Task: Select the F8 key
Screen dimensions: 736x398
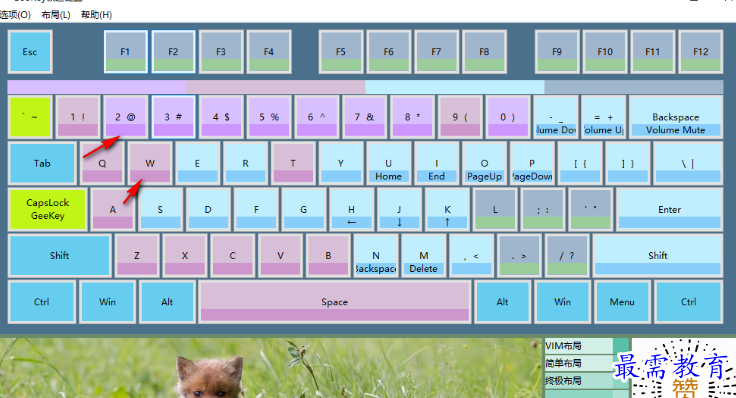Action: tap(484, 52)
